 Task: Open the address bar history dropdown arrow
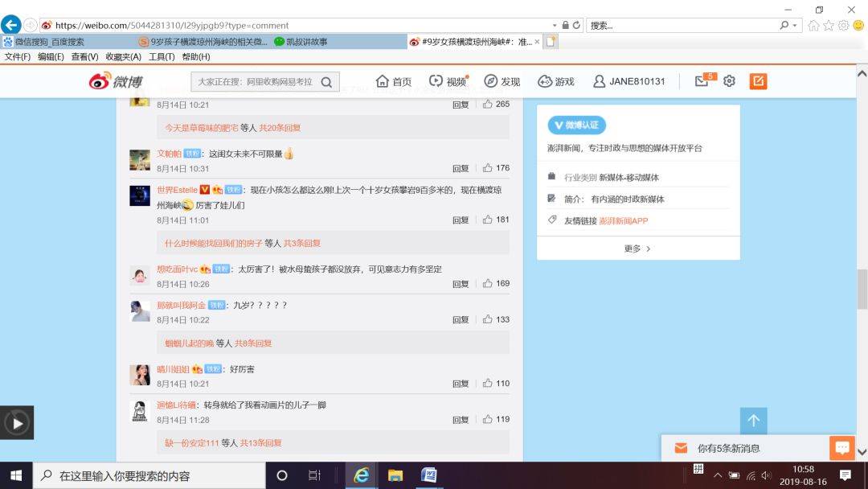click(554, 25)
